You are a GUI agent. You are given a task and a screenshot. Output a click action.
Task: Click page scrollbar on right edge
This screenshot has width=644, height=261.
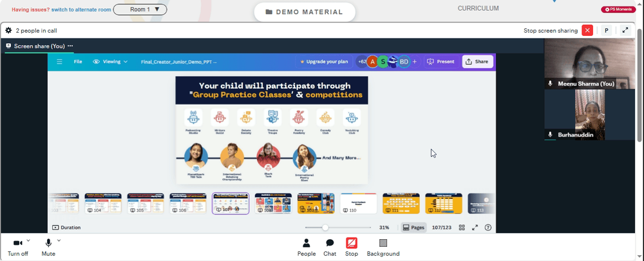click(x=640, y=86)
